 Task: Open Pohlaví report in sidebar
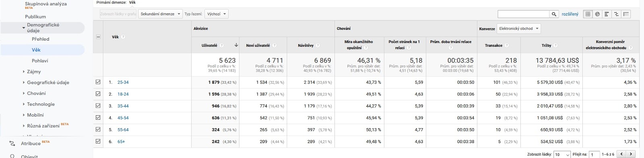click(40, 61)
